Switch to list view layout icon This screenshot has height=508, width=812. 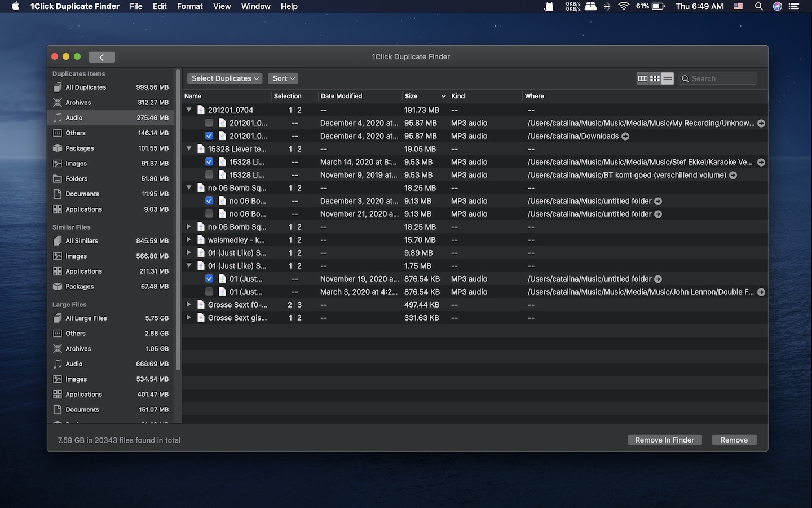click(x=668, y=78)
